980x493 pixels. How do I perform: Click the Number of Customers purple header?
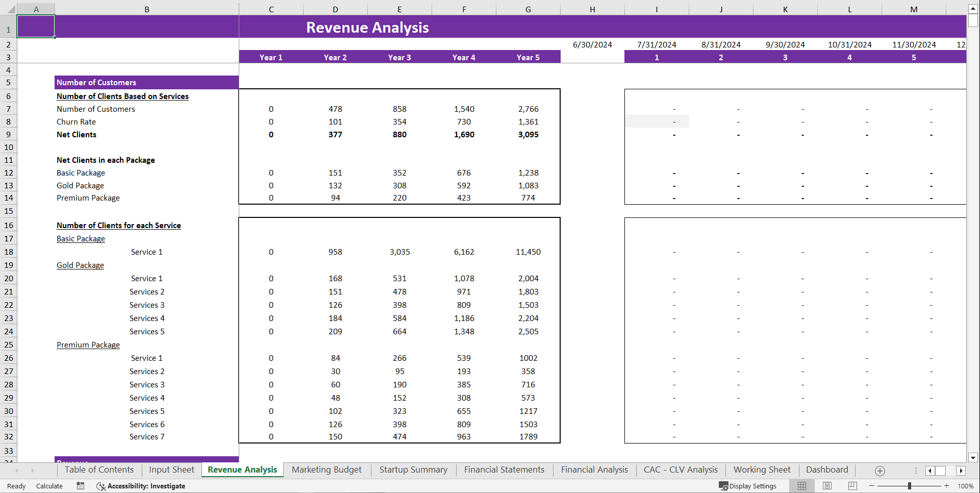pos(146,82)
